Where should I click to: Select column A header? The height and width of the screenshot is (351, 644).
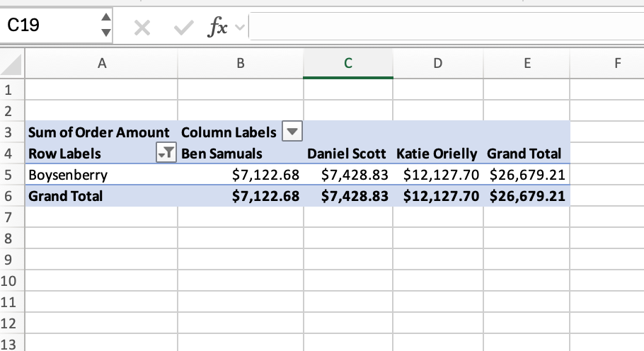click(x=101, y=63)
